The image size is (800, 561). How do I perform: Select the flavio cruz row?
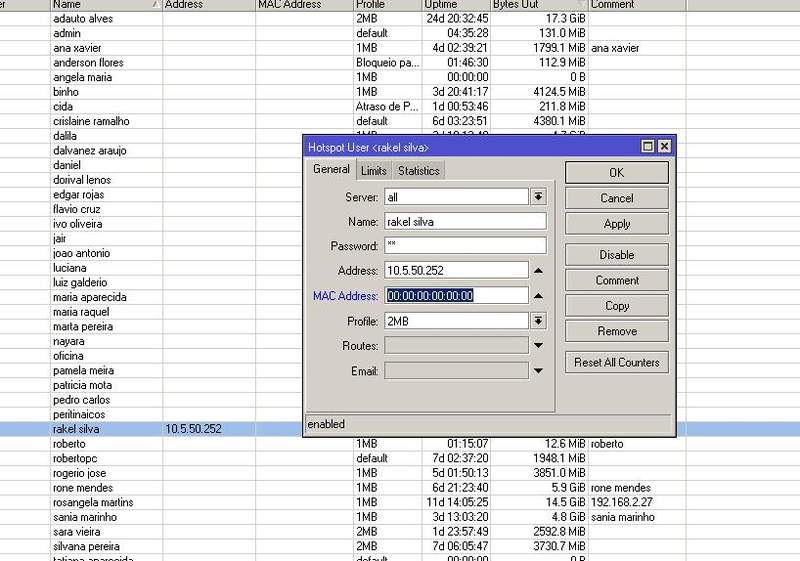(x=151, y=210)
